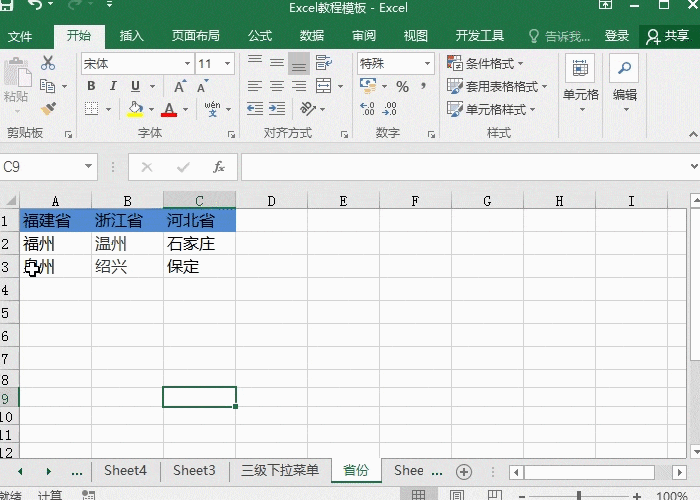Switch to 数据 Data tab
700x500 pixels.
[x=312, y=36]
